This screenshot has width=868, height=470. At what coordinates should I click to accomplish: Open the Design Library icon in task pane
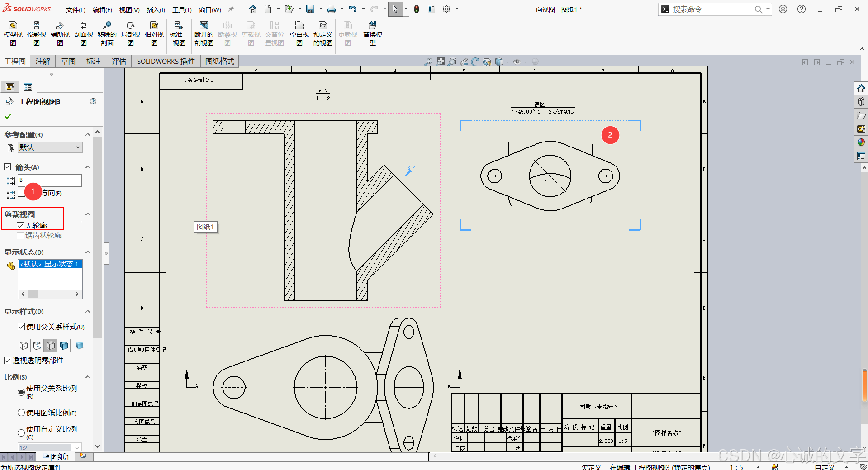[861, 102]
